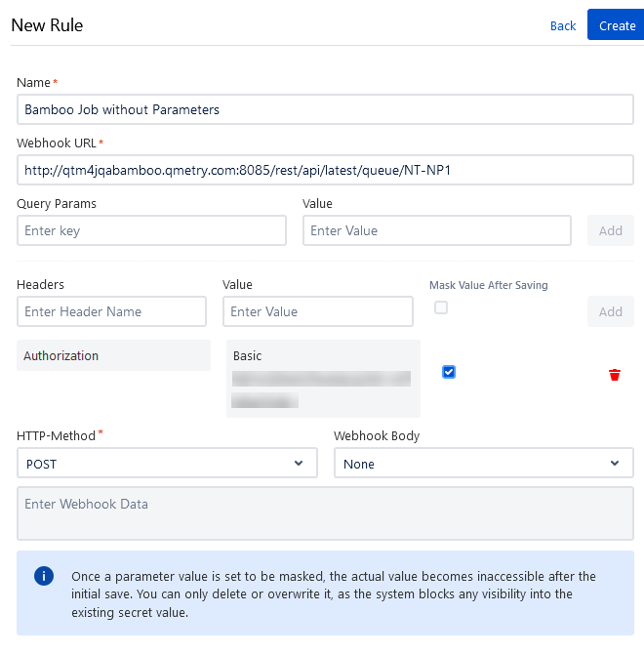The height and width of the screenshot is (654, 644).
Task: Click the HTTP-Method dropdown chevron arrow
Action: [300, 464]
